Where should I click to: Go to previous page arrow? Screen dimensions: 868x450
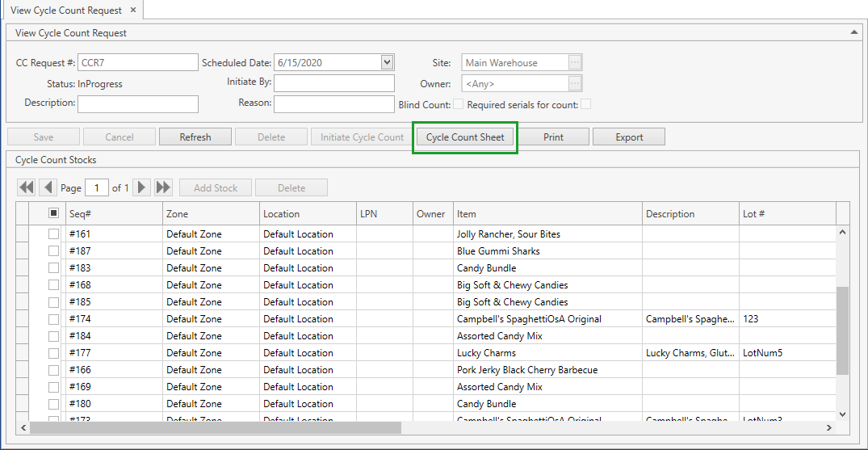point(48,187)
